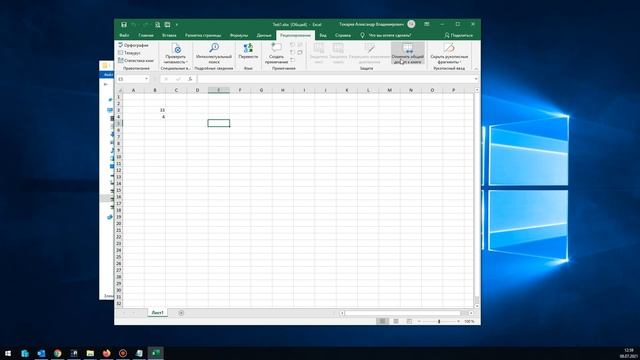The width and height of the screenshot is (640, 360).
Task: Switch to View (Вид) tab
Action: point(323,35)
